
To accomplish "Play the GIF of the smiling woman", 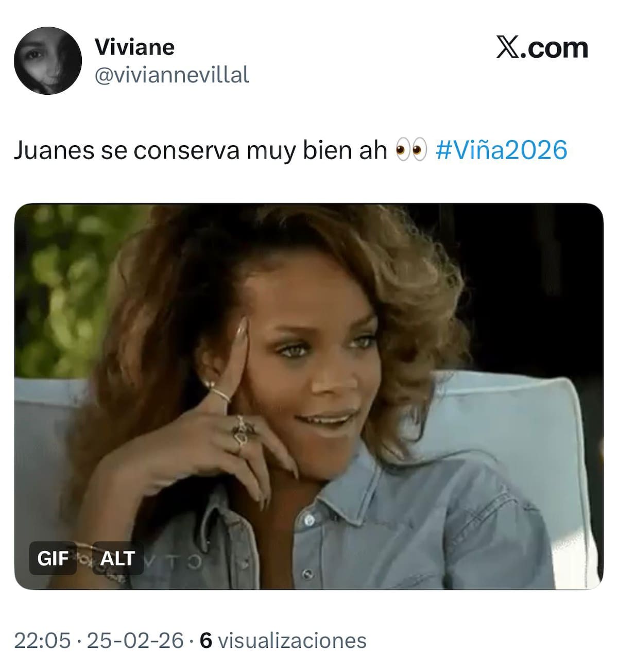I will 309,396.
